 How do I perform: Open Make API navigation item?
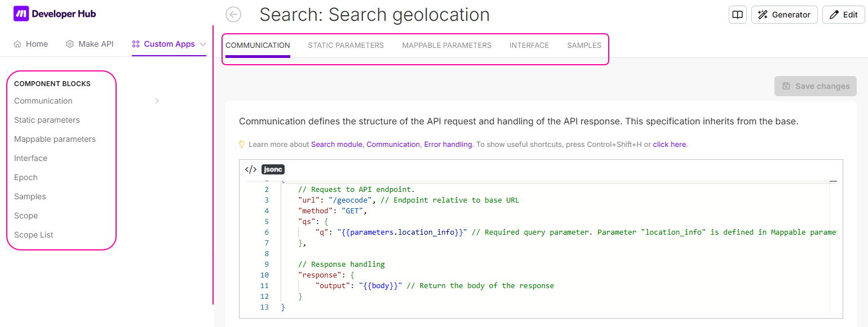[x=90, y=44]
